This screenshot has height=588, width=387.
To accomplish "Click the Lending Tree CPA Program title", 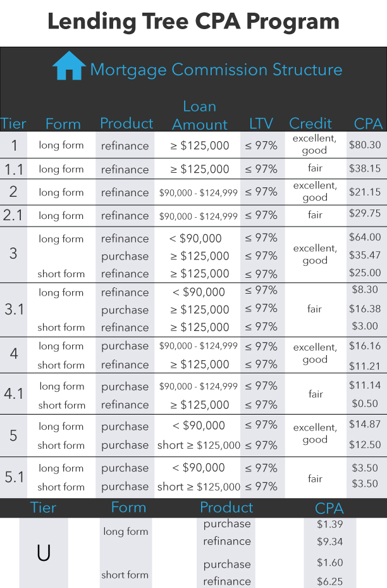I will [x=193, y=22].
